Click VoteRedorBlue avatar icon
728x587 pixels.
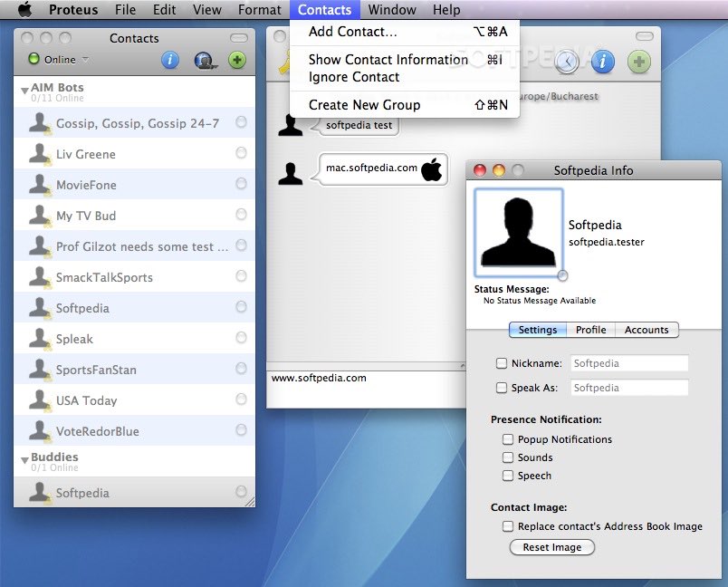(40, 431)
